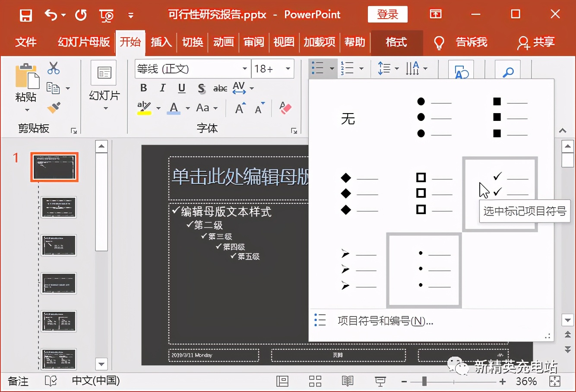This screenshot has width=576, height=392.
Task: Open the font size dropdown
Action: tap(287, 68)
